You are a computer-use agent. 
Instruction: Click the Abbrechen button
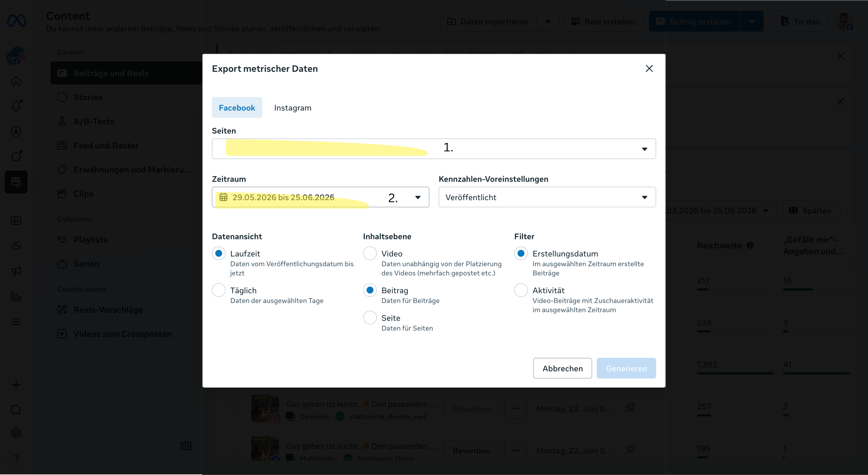point(562,368)
